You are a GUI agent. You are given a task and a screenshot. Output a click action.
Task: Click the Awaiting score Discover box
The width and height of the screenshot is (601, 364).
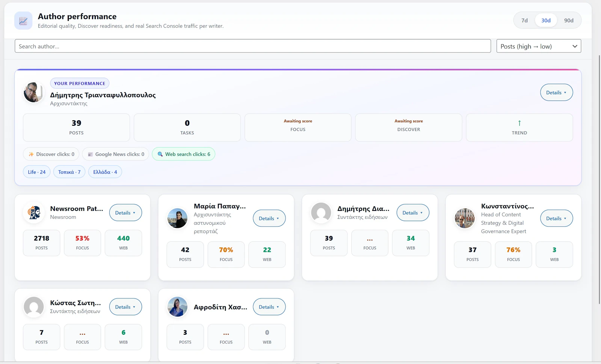[409, 128]
